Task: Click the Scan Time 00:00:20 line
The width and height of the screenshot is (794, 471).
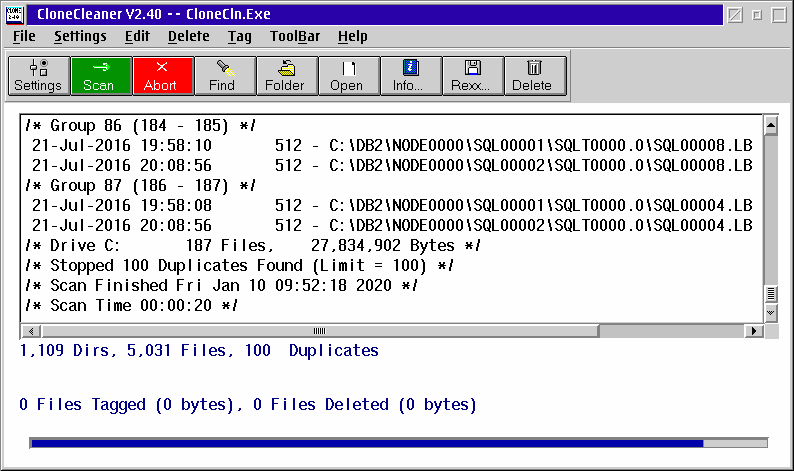Action: pos(132,305)
